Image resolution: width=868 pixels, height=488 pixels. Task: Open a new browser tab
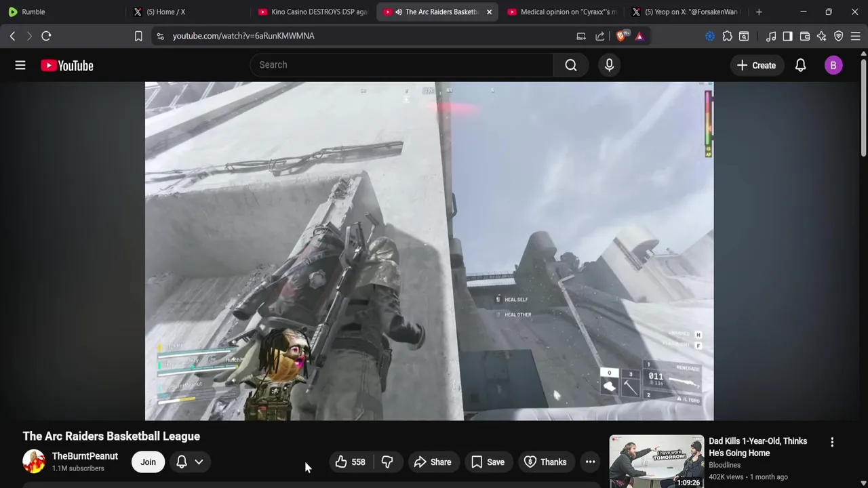[x=759, y=12]
